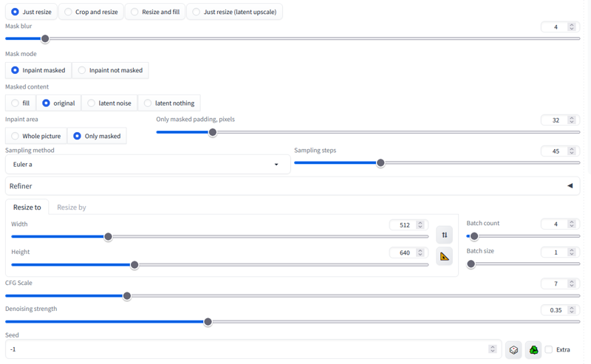The image size is (591, 364).
Task: Swap width and height values
Action: (445, 235)
